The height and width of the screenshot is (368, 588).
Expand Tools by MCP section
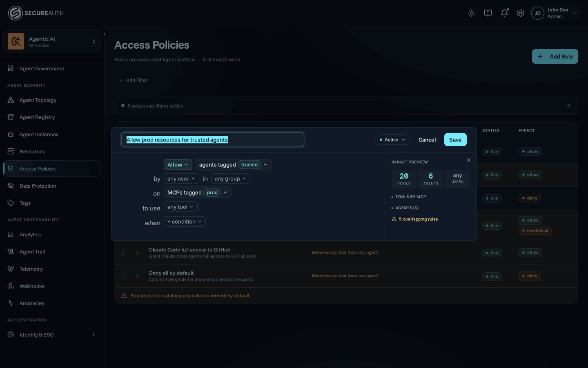(409, 197)
